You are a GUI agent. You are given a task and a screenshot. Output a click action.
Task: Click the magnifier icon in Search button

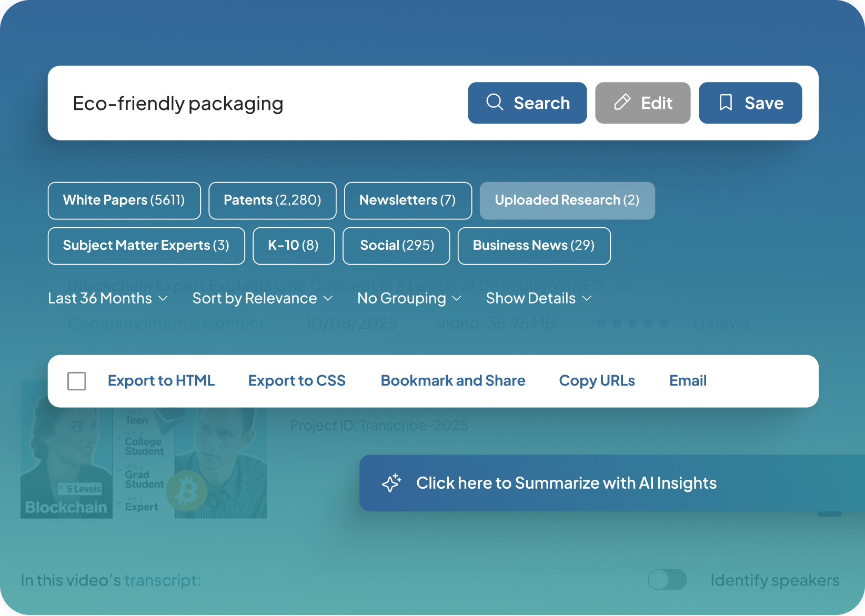coord(495,102)
